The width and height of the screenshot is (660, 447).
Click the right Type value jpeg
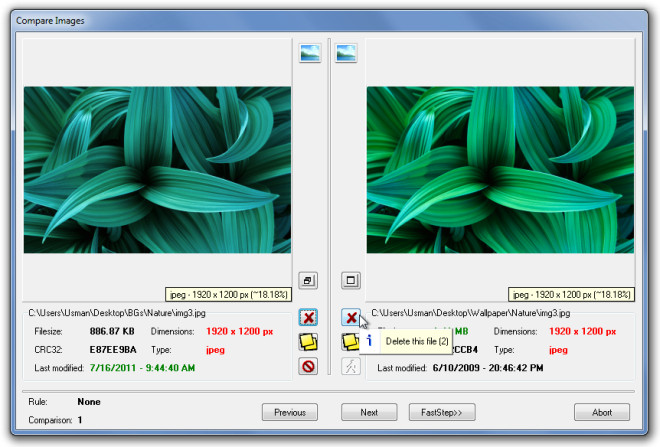(558, 350)
